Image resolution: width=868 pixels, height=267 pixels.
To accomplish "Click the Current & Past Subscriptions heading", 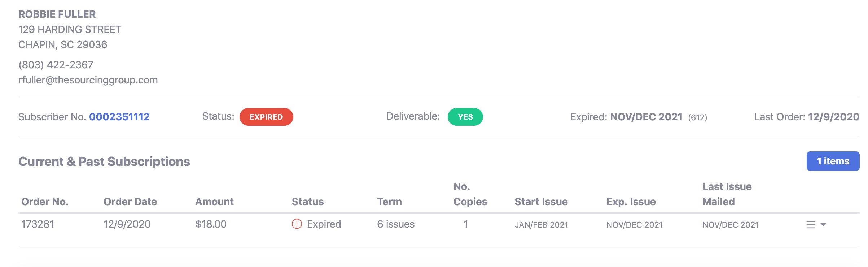I will (x=104, y=162).
